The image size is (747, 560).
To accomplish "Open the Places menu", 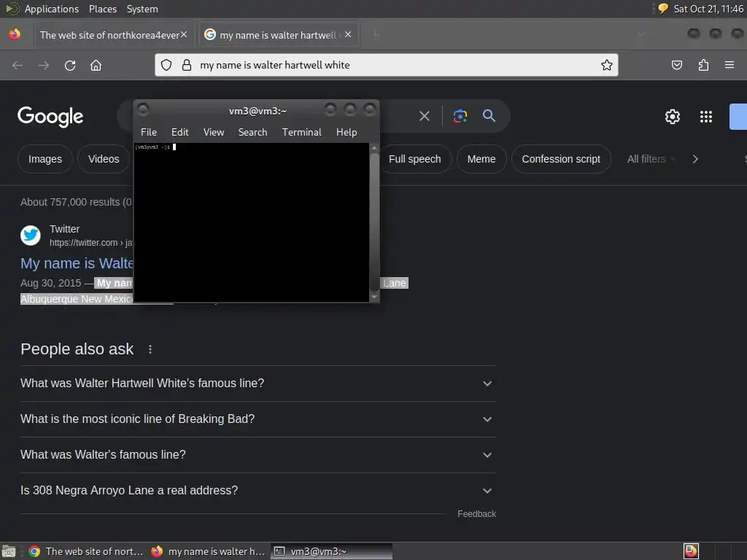I will click(x=102, y=9).
